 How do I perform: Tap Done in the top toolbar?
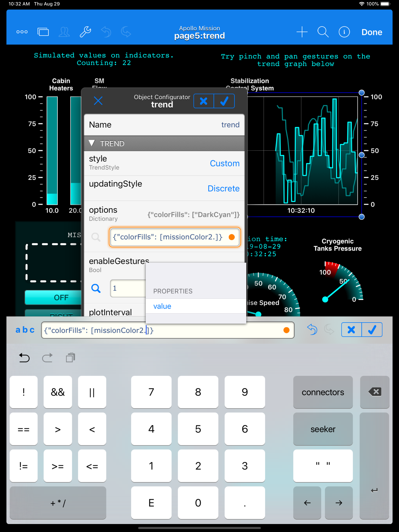[372, 32]
